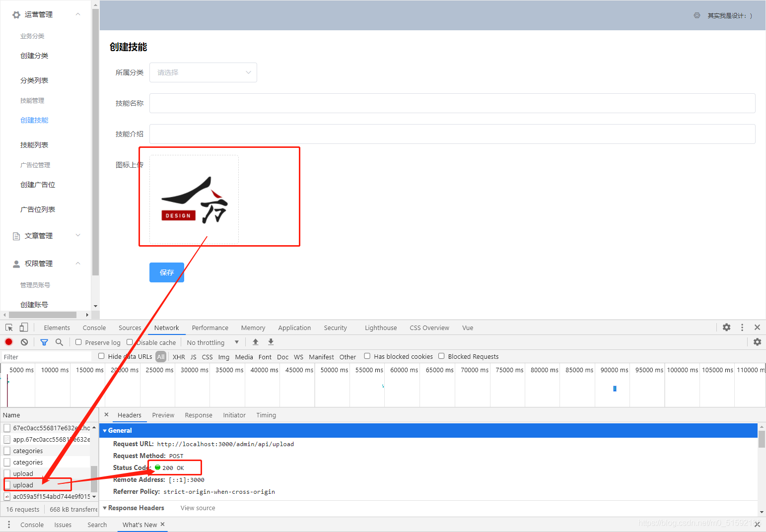Collapse the 运营管理 menu
Viewport: 766px width, 532px height.
(78, 14)
